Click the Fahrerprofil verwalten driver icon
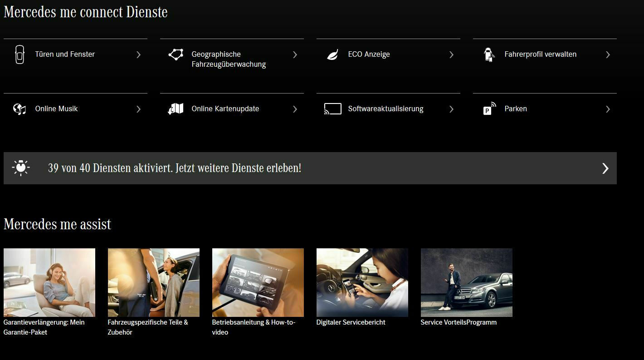644x360 pixels. [488, 54]
